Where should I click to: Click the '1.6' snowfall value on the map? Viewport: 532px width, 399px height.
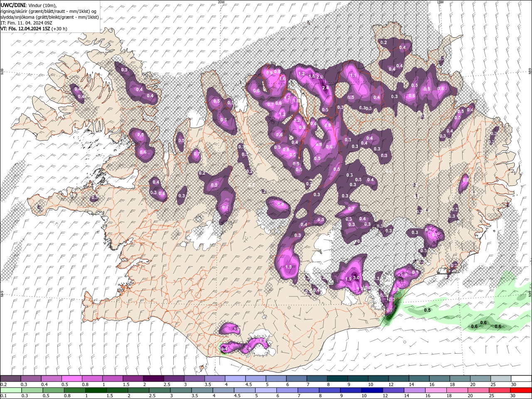tap(283, 79)
